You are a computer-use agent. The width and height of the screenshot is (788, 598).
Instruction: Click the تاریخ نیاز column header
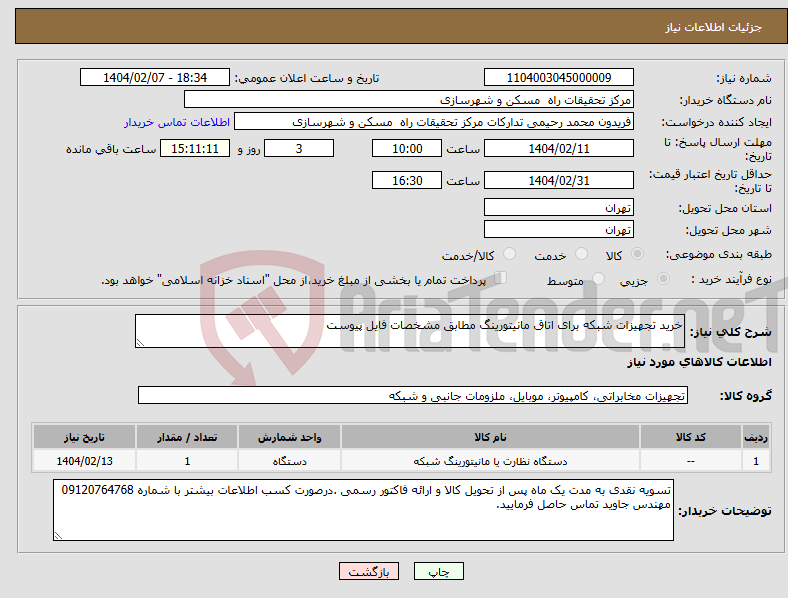coord(84,437)
